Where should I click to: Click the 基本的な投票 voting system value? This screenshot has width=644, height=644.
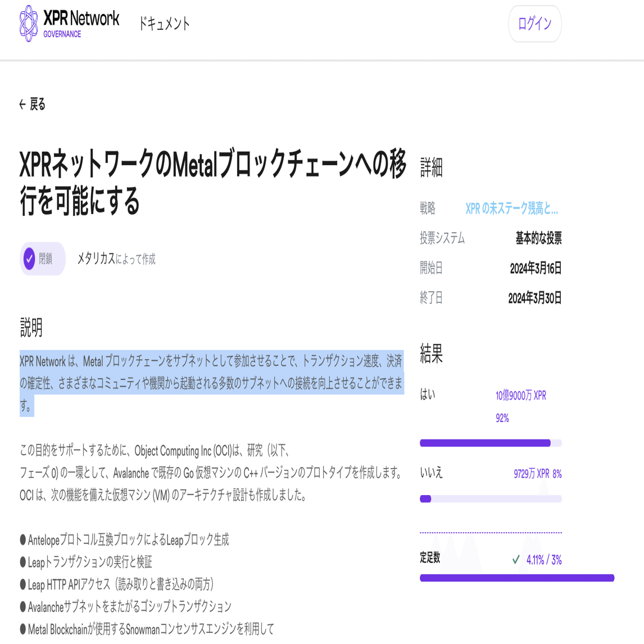tap(538, 238)
